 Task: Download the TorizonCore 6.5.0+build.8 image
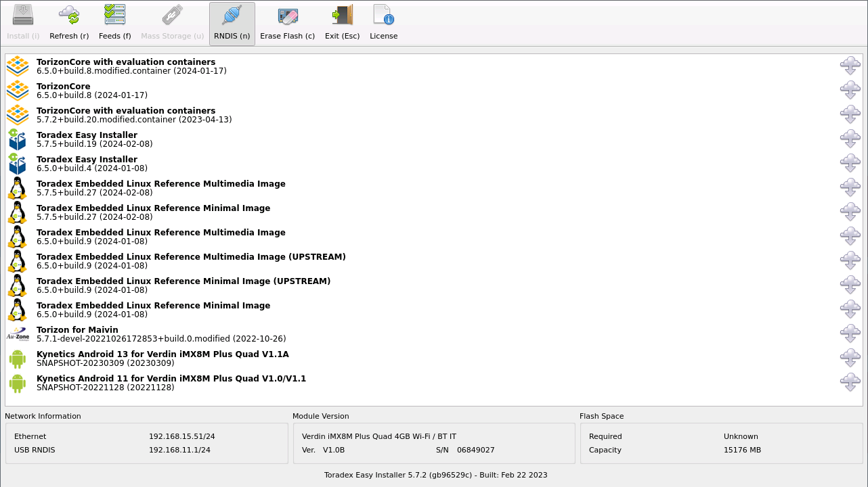(850, 90)
